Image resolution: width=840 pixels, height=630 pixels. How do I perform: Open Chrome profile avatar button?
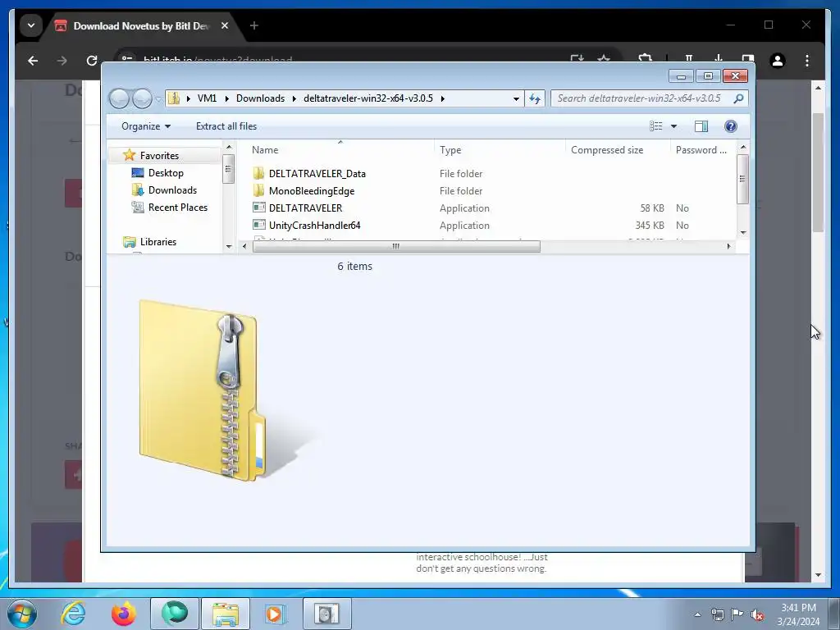tap(778, 61)
